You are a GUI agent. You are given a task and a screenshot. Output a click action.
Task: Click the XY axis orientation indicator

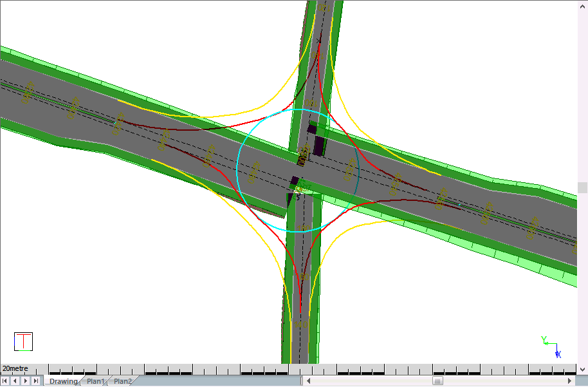(x=551, y=346)
